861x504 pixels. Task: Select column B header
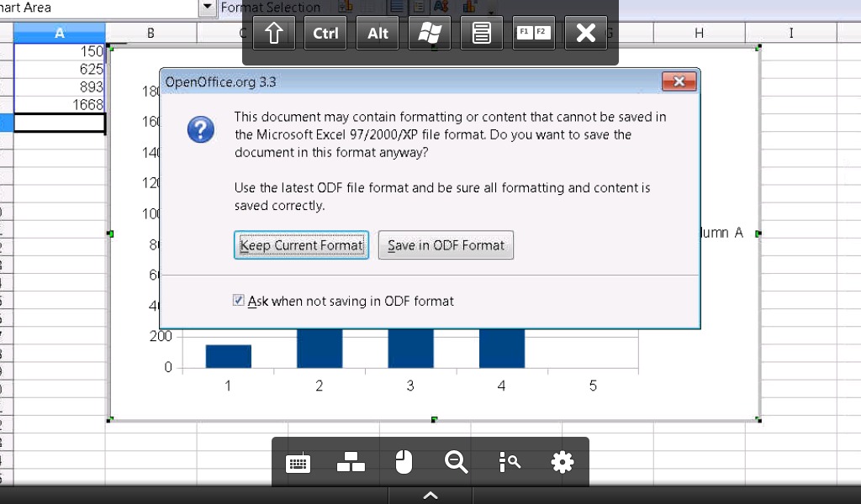[151, 33]
